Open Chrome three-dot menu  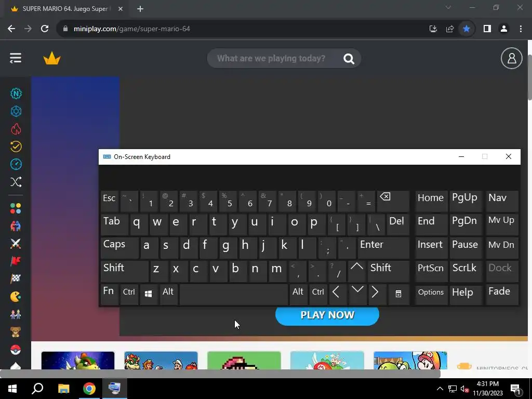521,29
